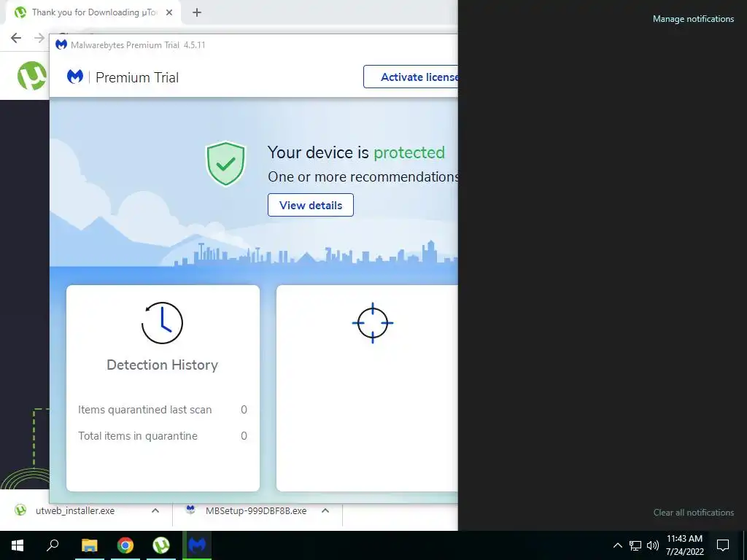The width and height of the screenshot is (747, 560).
Task: Open the Detection History clock icon
Action: pos(162,323)
